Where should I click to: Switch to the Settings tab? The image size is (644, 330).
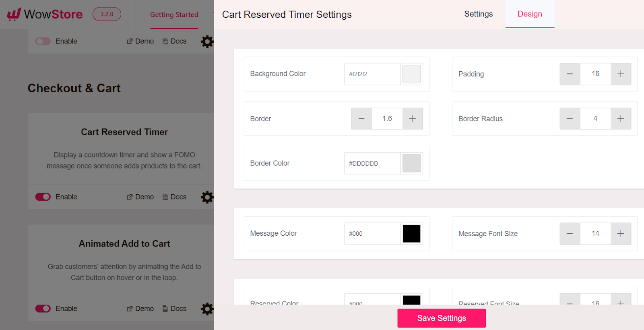(478, 14)
